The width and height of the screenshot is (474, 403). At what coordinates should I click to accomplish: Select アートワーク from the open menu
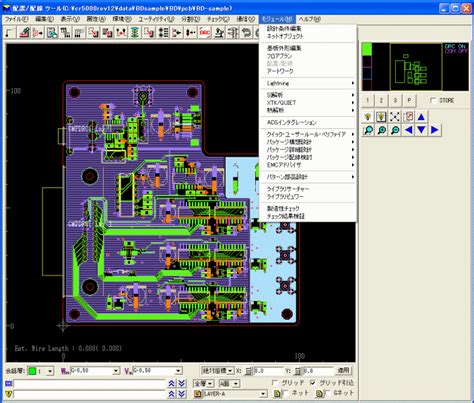280,71
